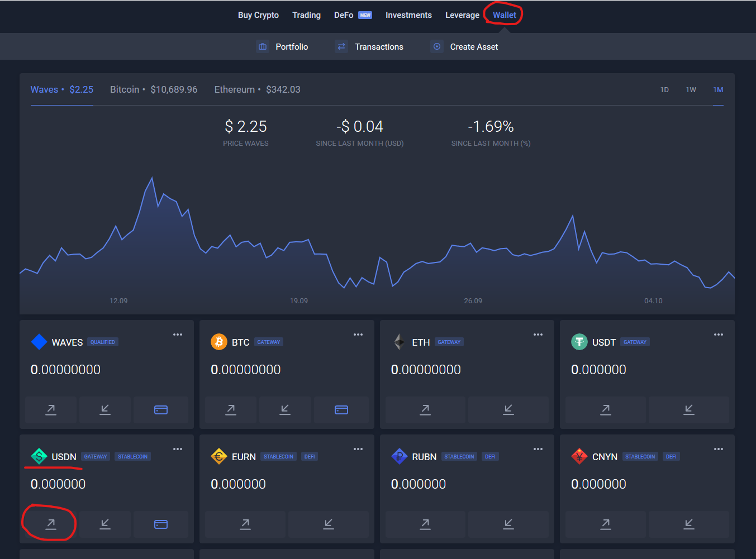Click the card payment icon on WAVES card
This screenshot has width=756, height=559.
click(161, 410)
